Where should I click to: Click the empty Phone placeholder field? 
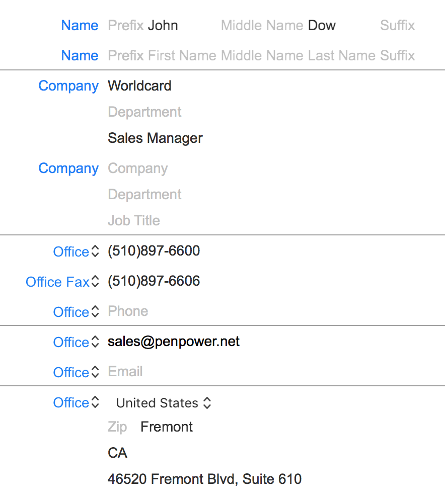(128, 311)
